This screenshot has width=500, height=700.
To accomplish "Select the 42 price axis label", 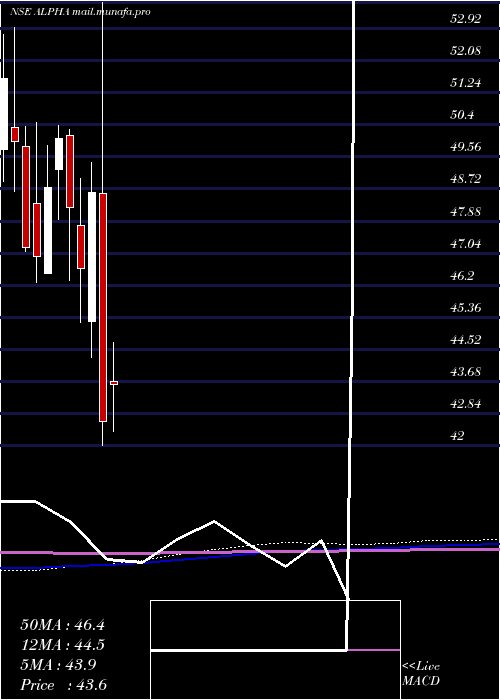I will 458,436.
